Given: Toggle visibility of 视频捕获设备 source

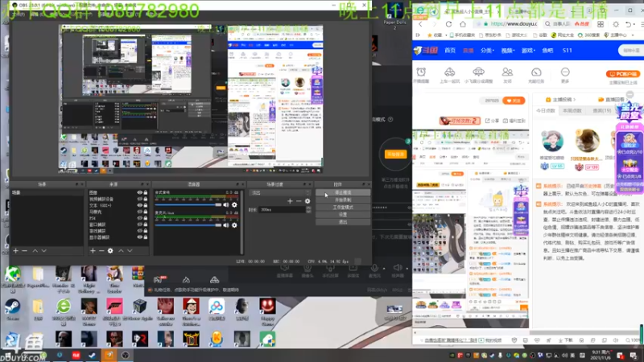Looking at the screenshot, I should (139, 199).
